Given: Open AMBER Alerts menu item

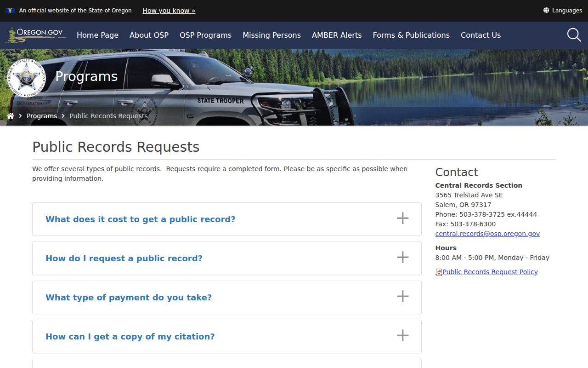Looking at the screenshot, I should [x=337, y=35].
